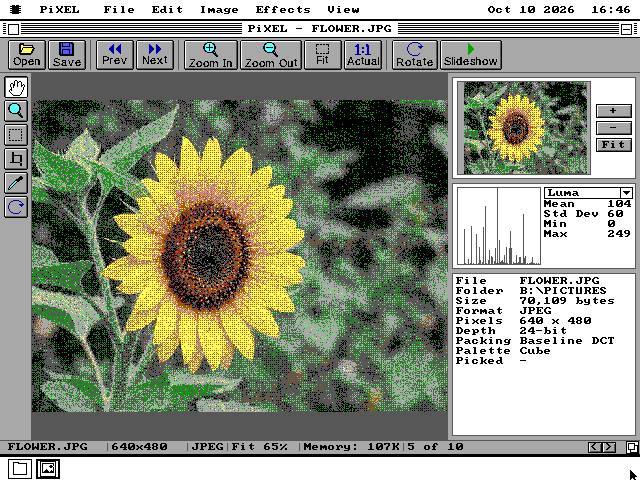
Task: Click 'FLOWER.JPG' in the status bar
Action: pyautogui.click(x=48, y=447)
